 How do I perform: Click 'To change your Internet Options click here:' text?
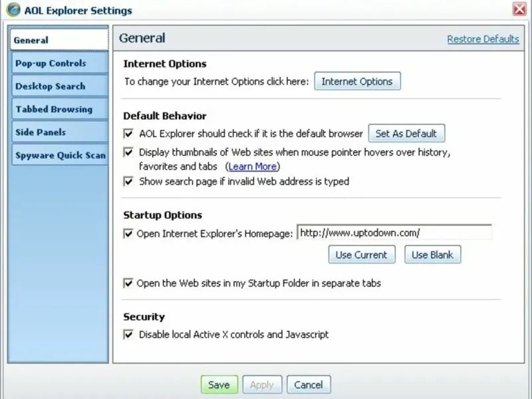point(217,82)
